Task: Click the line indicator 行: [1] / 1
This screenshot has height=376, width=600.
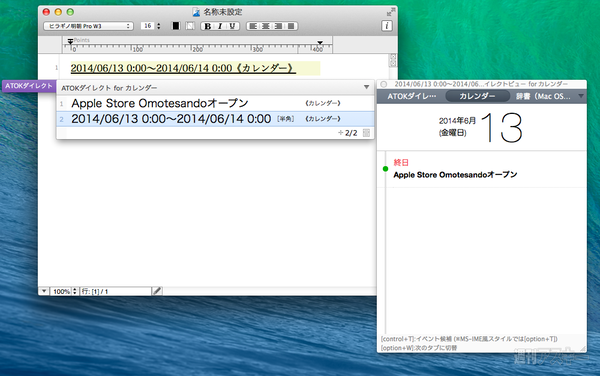Action: click(x=116, y=291)
